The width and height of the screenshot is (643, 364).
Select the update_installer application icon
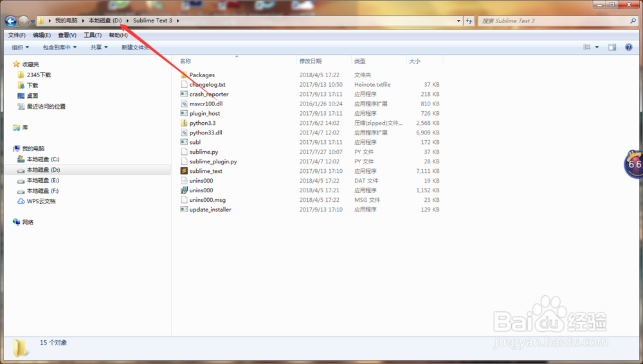pos(184,209)
